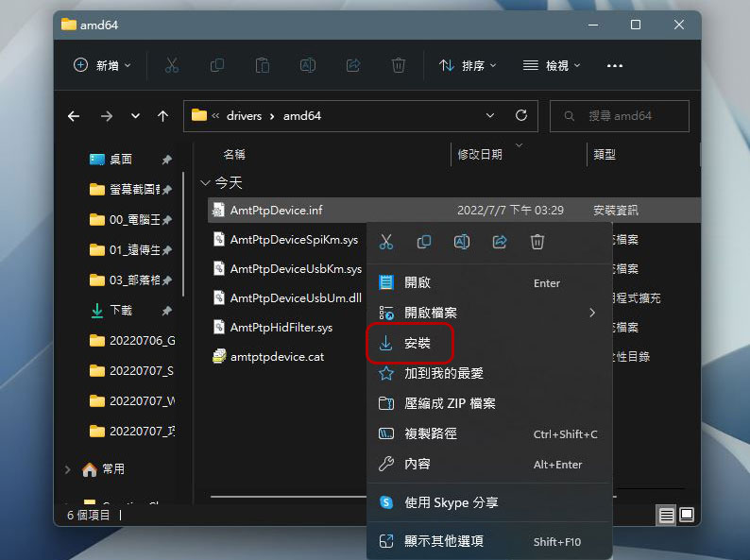
Task: Click the Share icon in the top toolbar
Action: point(353,65)
